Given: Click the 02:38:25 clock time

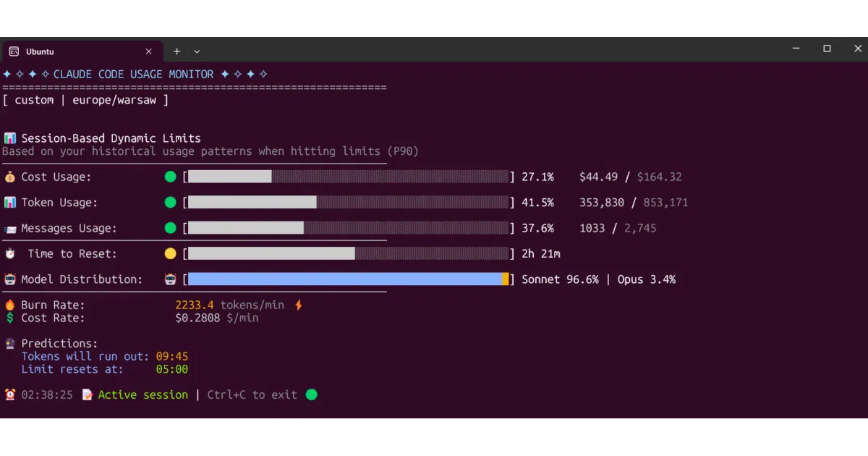Looking at the screenshot, I should (x=47, y=394).
